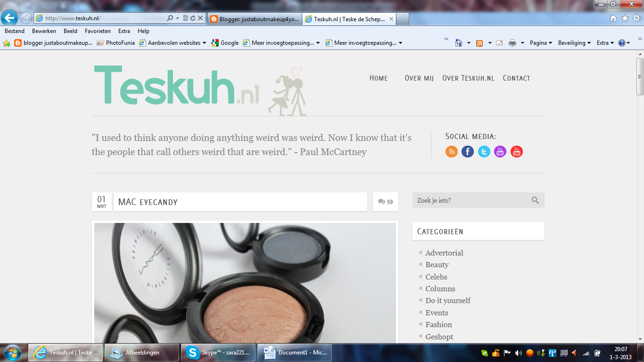Screen dimensions: 644x362
Task: Click the blue help question mark icon
Action: [x=621, y=43]
